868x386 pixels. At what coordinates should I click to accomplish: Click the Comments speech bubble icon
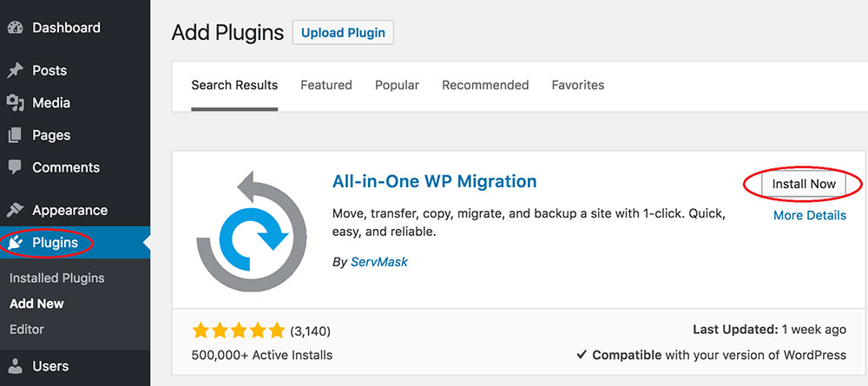pyautogui.click(x=16, y=167)
